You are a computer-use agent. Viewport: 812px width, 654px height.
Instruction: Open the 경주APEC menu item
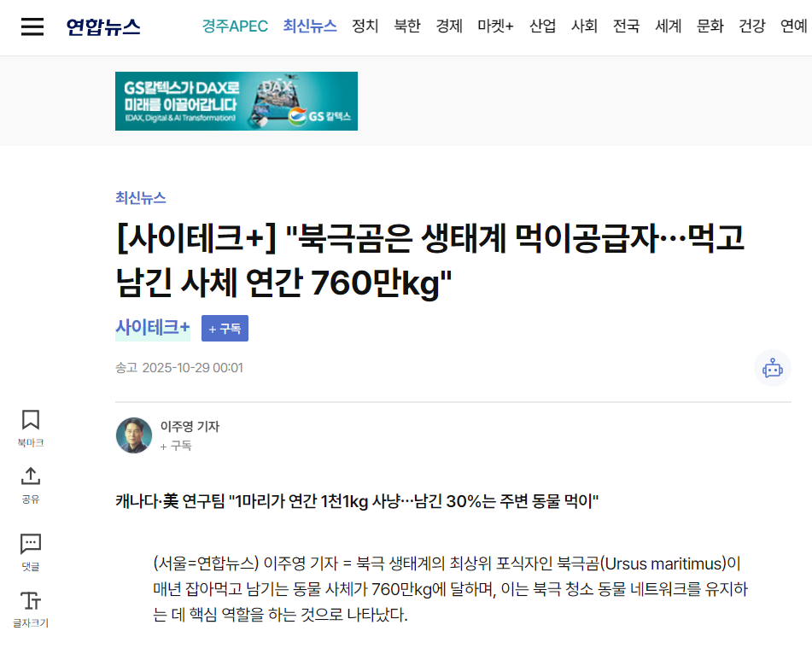[x=235, y=26]
